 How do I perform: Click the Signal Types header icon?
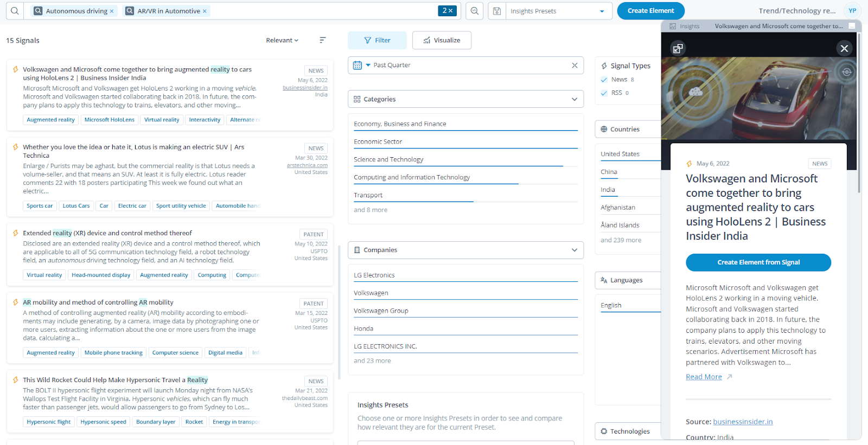[x=604, y=66]
